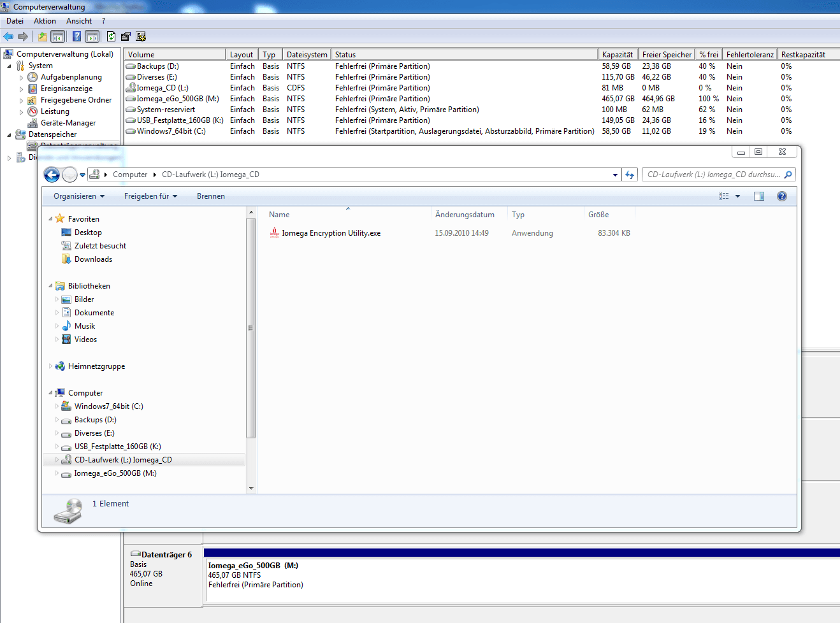
Task: Select Heimnetzgruppe in navigation pane
Action: click(96, 366)
